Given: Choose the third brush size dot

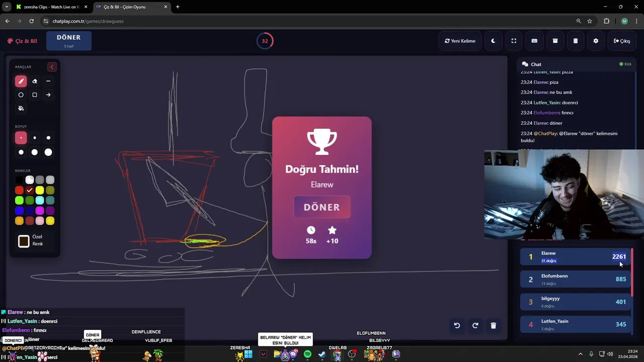Looking at the screenshot, I should (x=48, y=138).
